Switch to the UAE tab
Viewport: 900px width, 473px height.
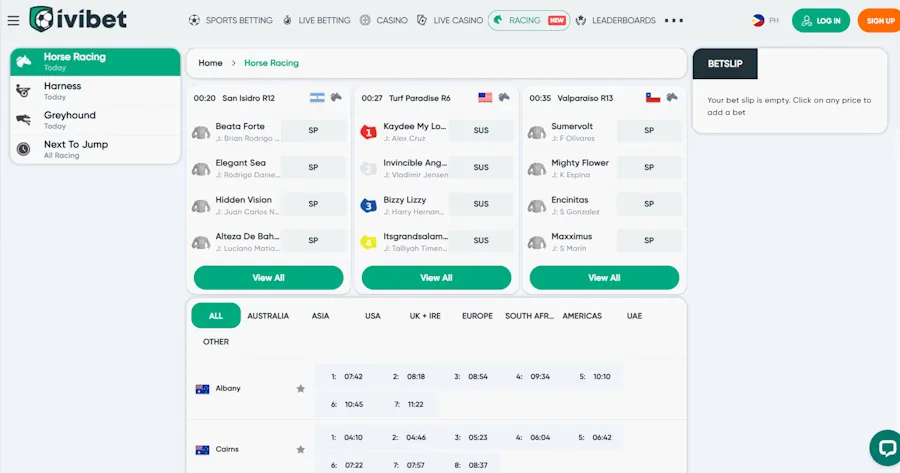[x=634, y=316]
